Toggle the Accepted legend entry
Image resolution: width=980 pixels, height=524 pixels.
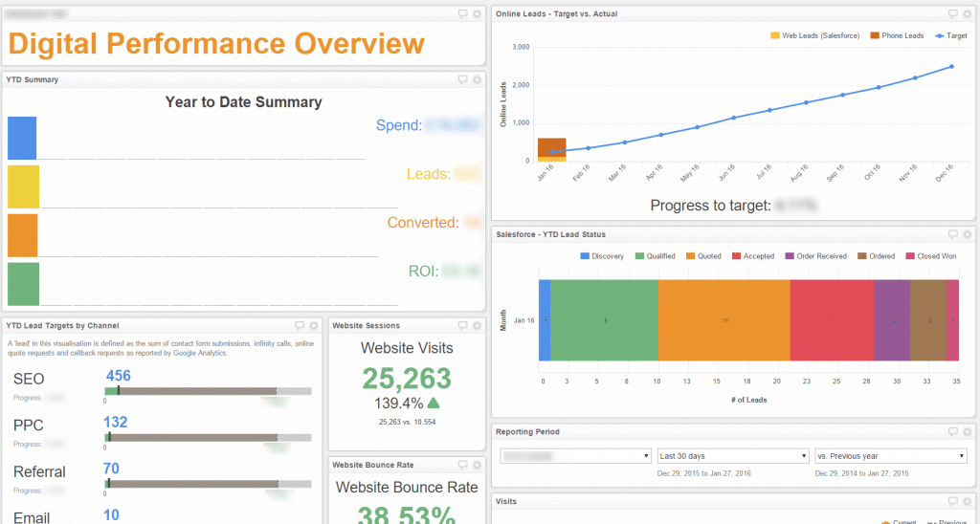[x=753, y=256]
